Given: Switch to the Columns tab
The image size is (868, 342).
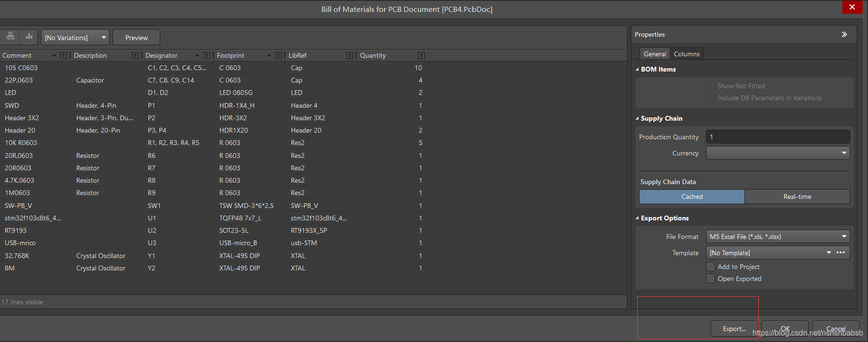Looking at the screenshot, I should click(687, 54).
